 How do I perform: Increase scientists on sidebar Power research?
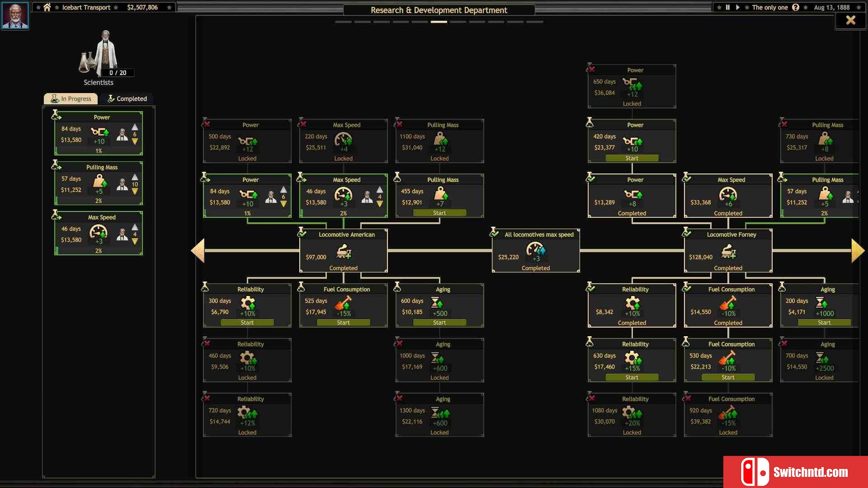[135, 127]
